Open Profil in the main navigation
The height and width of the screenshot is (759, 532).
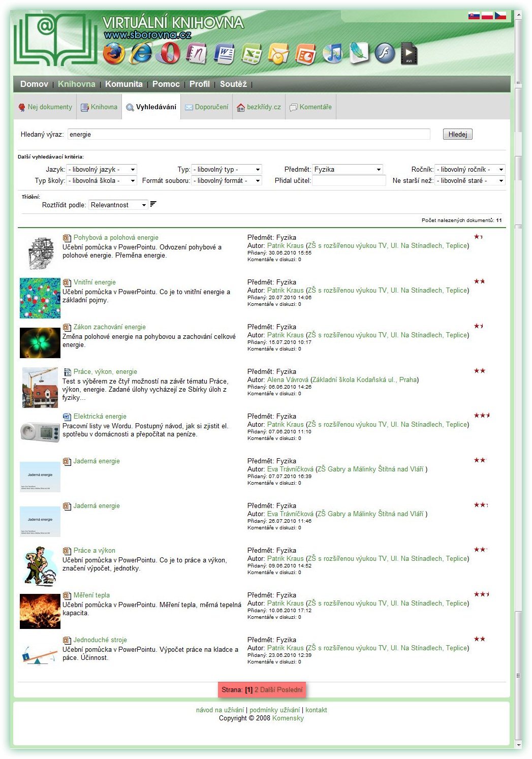point(200,84)
